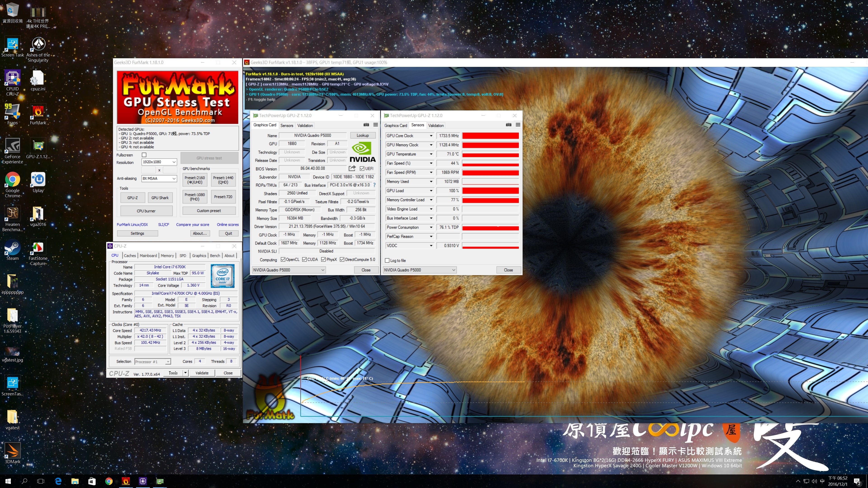
Task: Open the CPUID CPU-Z desktop icon
Action: pyautogui.click(x=12, y=82)
